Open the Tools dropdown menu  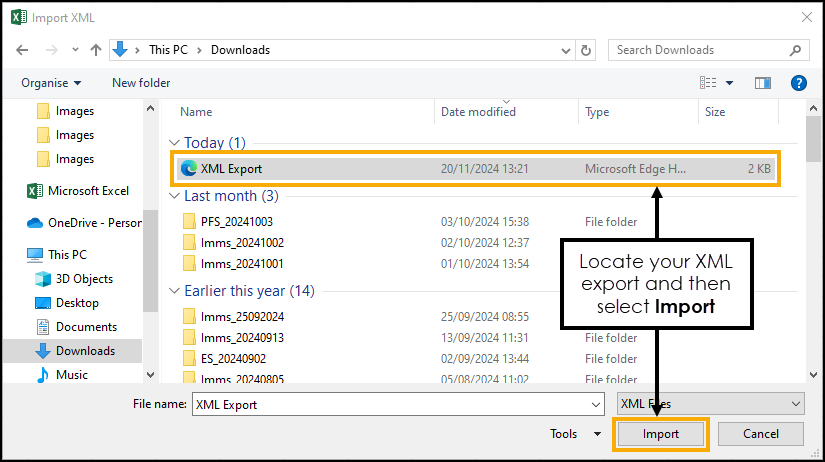pos(575,434)
